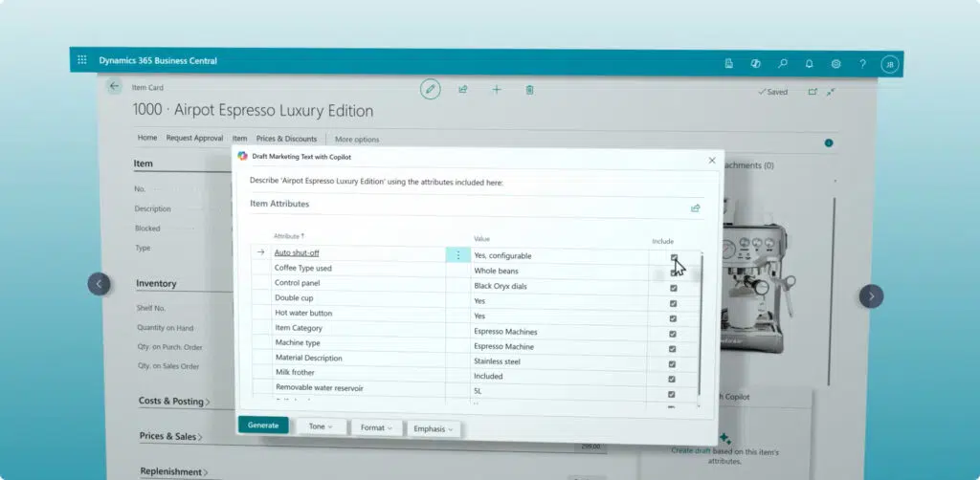Click the plus icon to add new item
Screen dimensions: 980x480
click(x=497, y=89)
